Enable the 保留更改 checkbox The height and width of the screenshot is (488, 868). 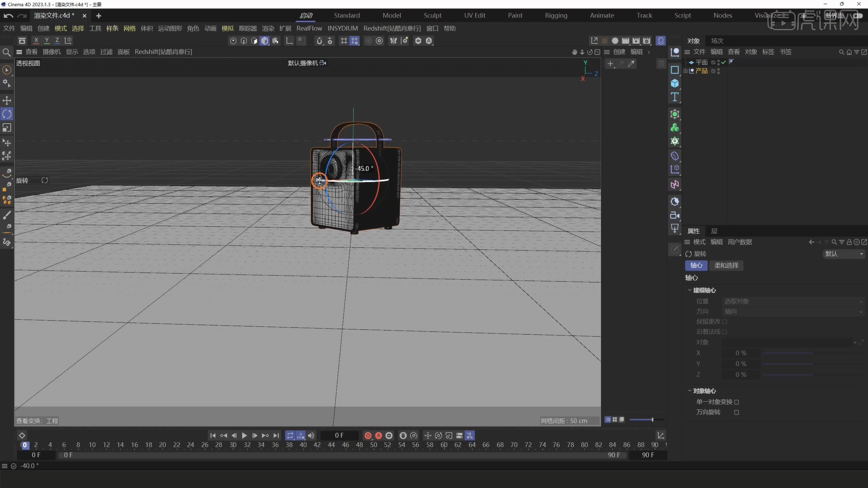click(725, 322)
